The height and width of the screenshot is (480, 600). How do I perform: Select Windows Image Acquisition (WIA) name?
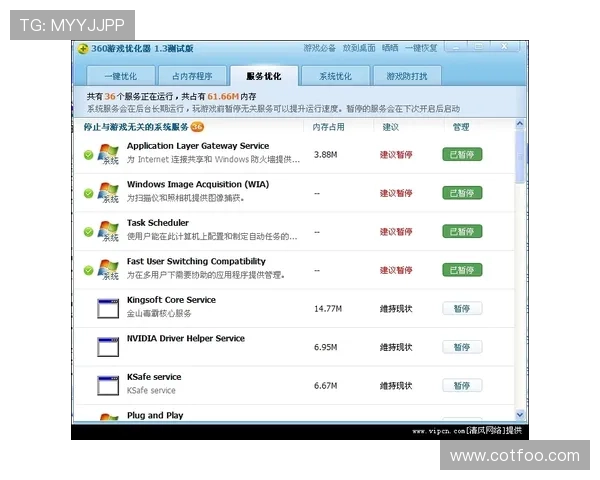click(198, 184)
